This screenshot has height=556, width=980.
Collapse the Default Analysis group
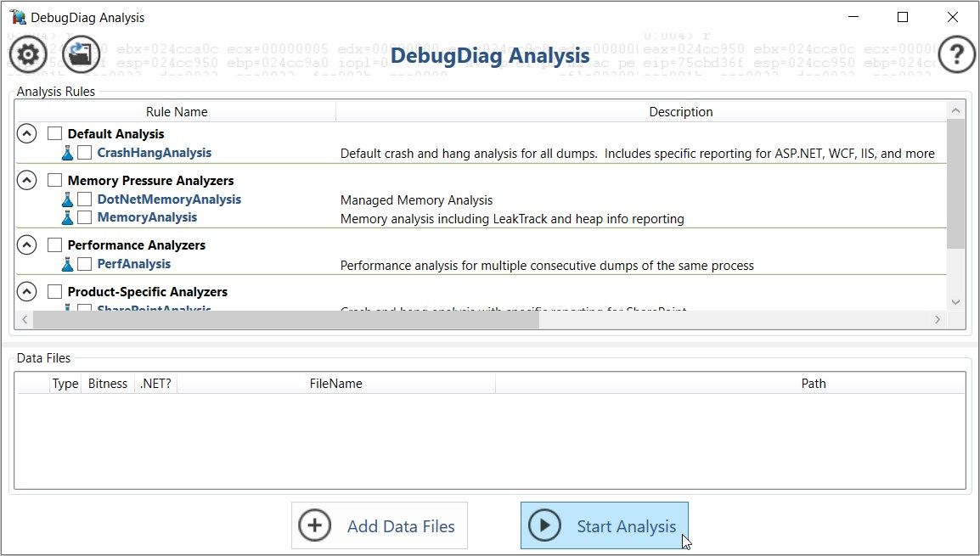pyautogui.click(x=26, y=133)
